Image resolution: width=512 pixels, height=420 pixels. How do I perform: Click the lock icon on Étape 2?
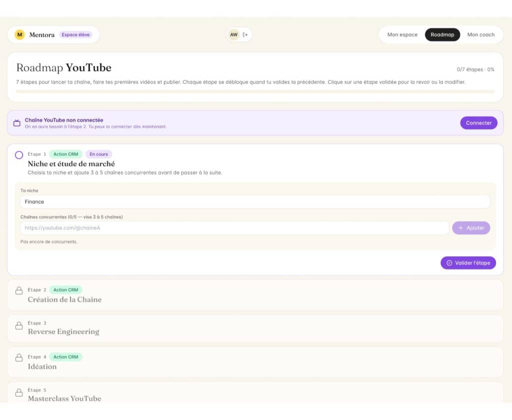(19, 290)
